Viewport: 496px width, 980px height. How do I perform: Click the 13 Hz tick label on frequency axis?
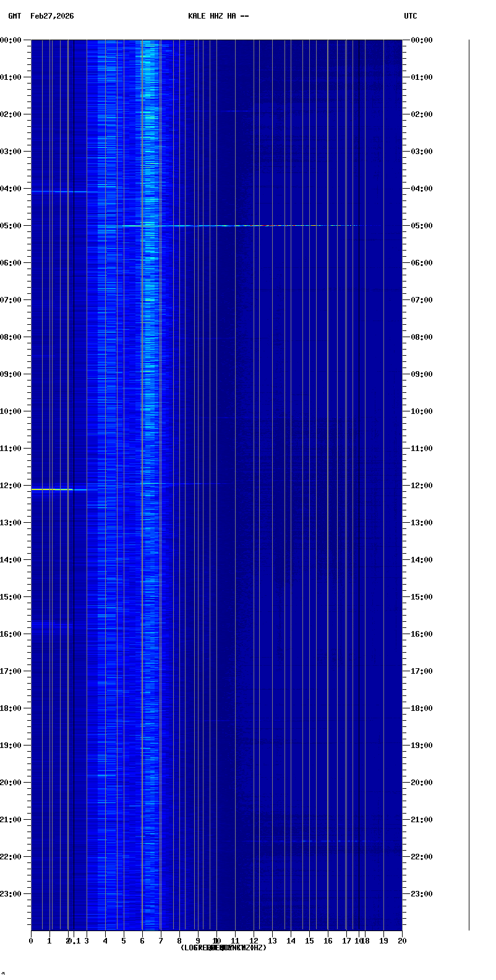pos(272,941)
